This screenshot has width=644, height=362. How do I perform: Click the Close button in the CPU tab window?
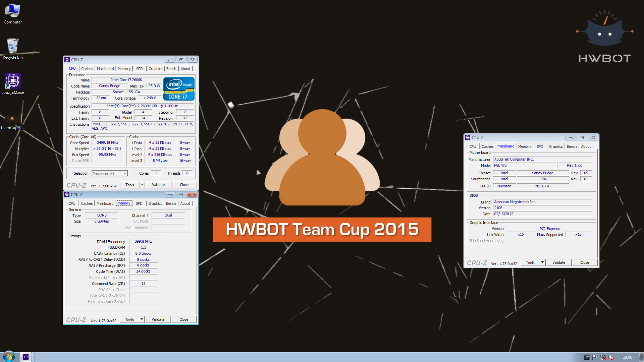click(x=184, y=185)
